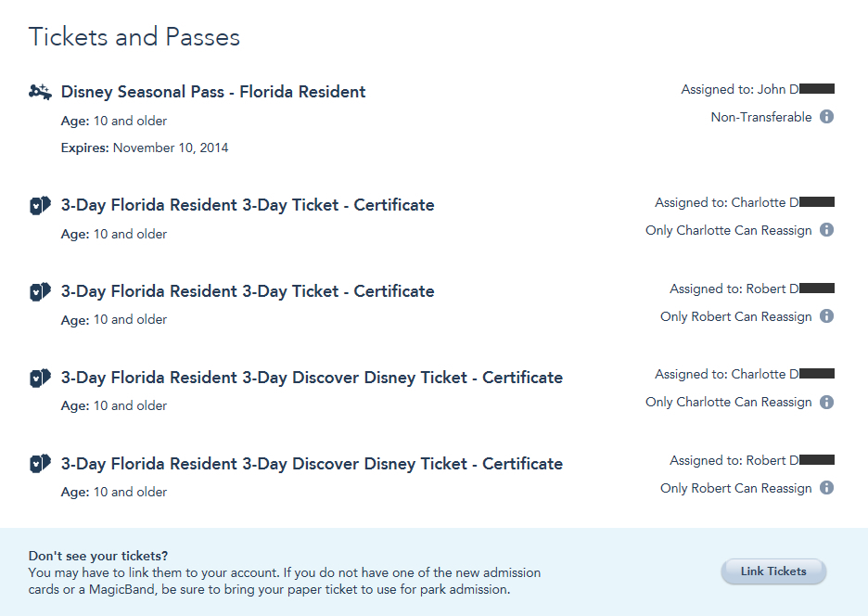Click the "Assigned to: John D" label
This screenshot has height=616, width=868.
click(x=740, y=89)
